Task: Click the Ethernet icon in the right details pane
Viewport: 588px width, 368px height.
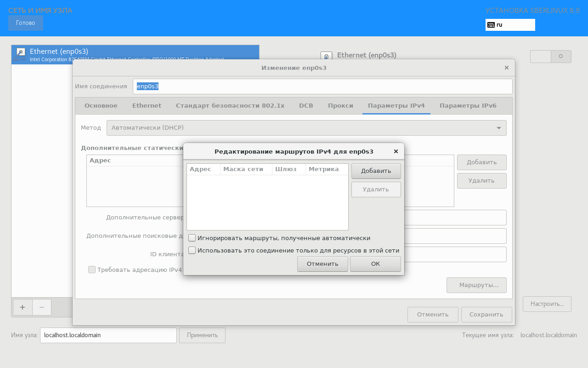Action: click(x=326, y=57)
